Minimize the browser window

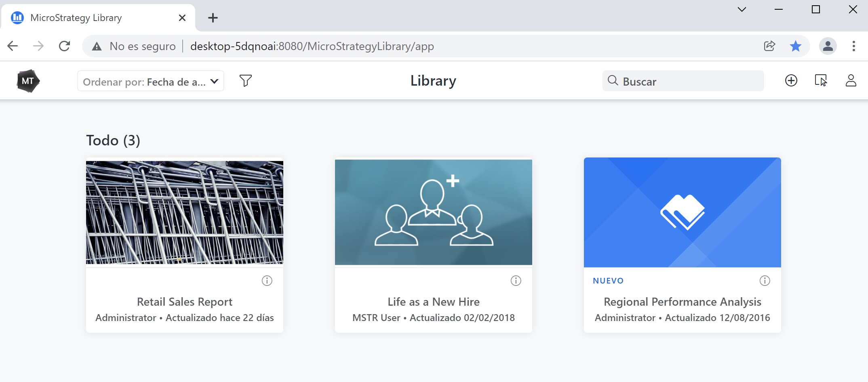[x=779, y=9]
